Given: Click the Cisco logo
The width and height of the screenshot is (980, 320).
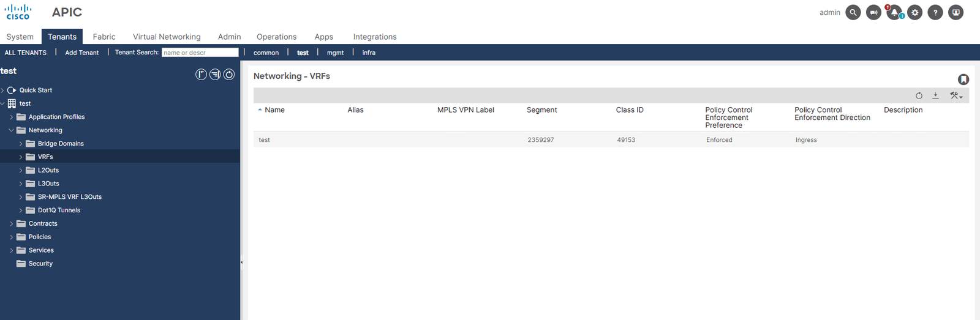Looking at the screenshot, I should tap(18, 12).
